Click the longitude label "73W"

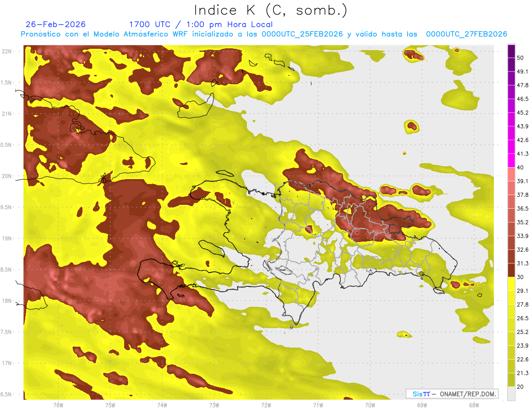pos(214,405)
